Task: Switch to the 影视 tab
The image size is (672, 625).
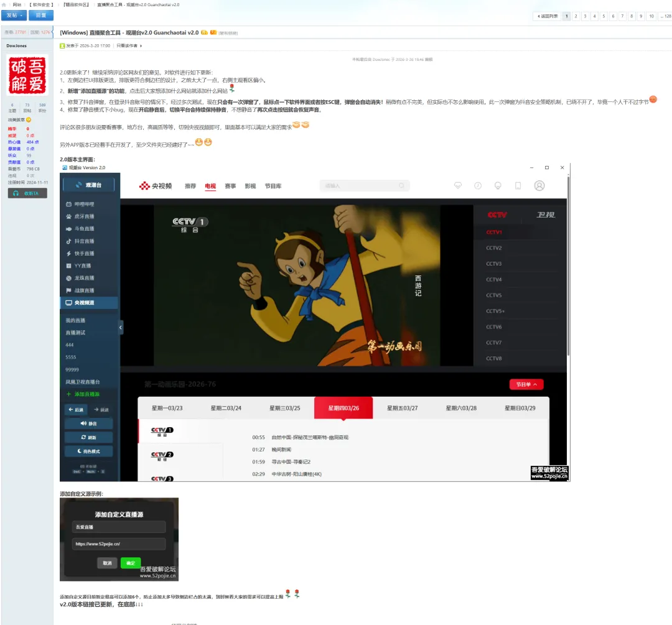Action: pyautogui.click(x=250, y=186)
